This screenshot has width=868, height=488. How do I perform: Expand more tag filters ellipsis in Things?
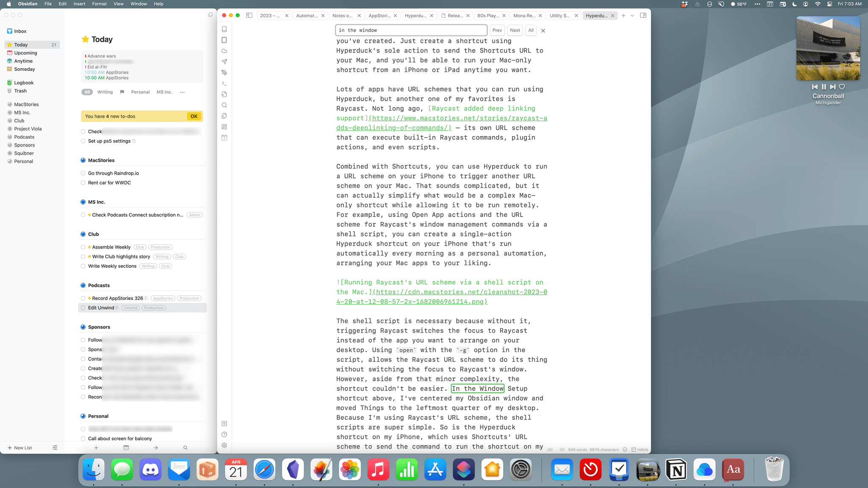click(182, 92)
